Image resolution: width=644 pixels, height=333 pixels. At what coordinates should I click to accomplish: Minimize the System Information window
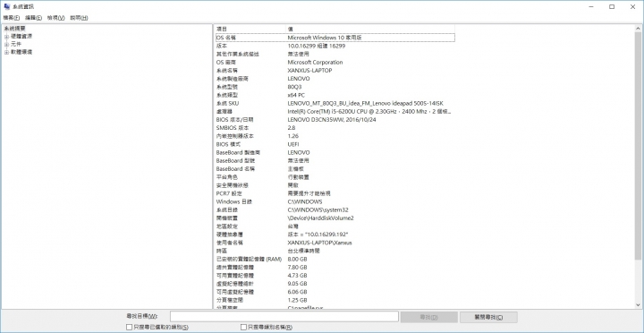(591, 6)
